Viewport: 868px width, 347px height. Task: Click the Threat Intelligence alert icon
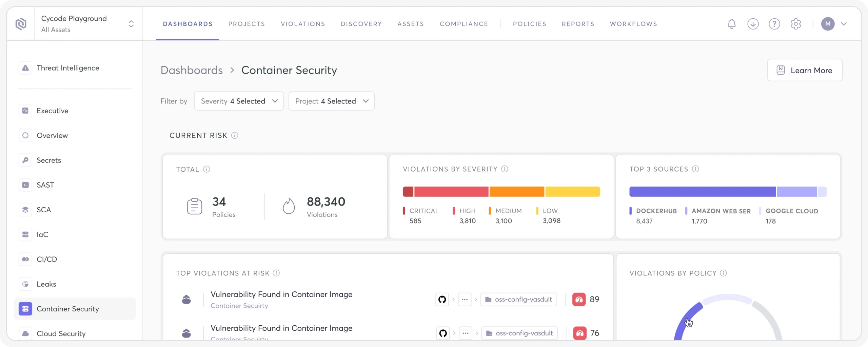25,68
